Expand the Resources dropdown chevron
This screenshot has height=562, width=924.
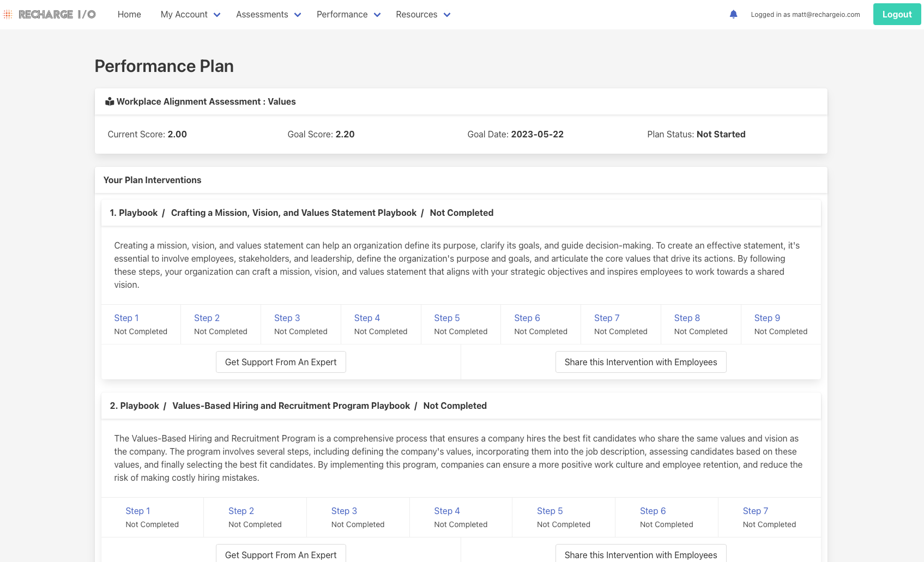pyautogui.click(x=447, y=15)
